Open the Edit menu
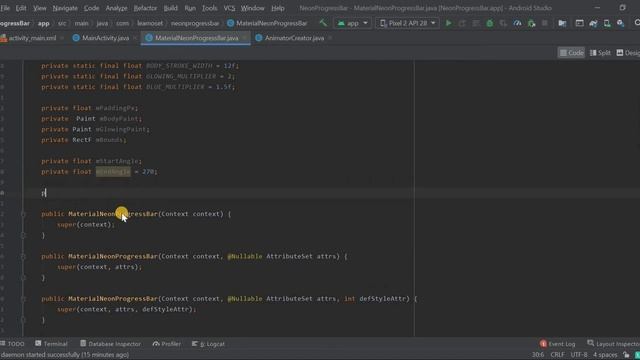 click(21, 8)
